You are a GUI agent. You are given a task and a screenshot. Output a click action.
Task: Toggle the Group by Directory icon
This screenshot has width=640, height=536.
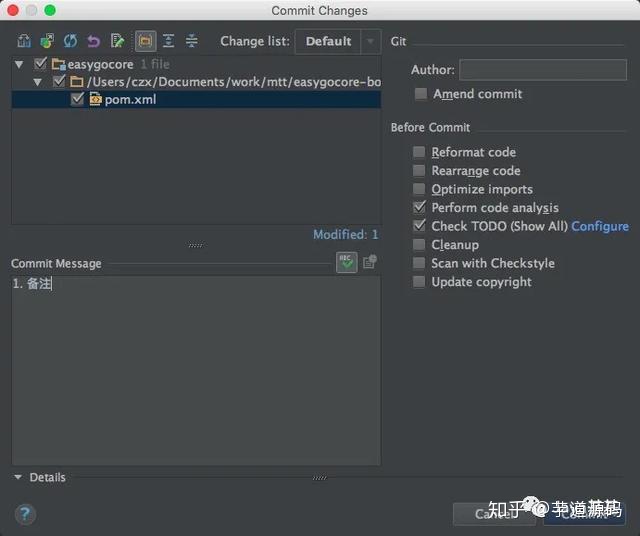click(145, 41)
